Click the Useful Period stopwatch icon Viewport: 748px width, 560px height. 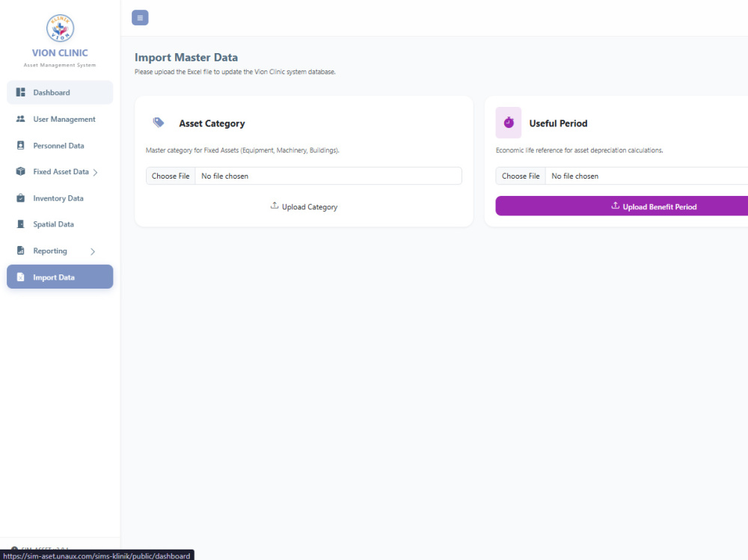click(x=509, y=123)
